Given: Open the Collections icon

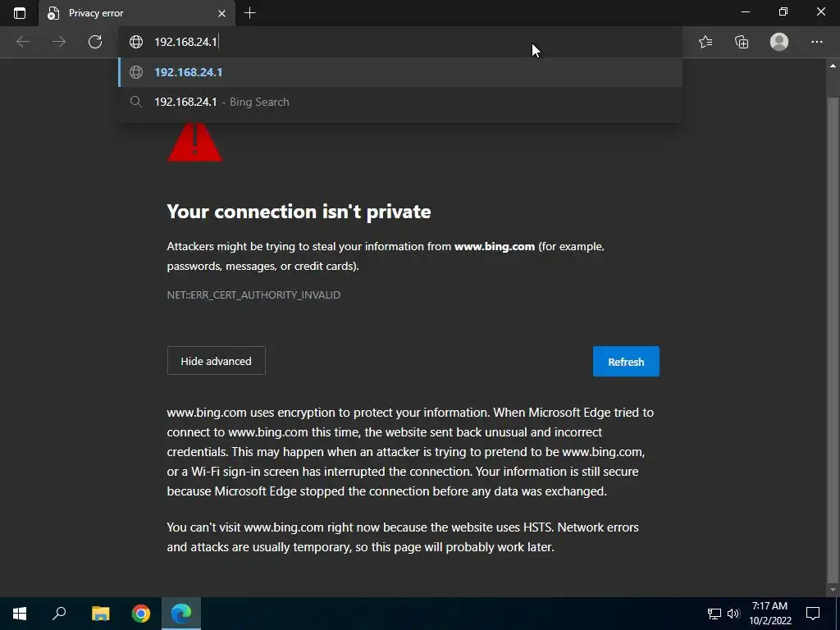Looking at the screenshot, I should pyautogui.click(x=742, y=42).
